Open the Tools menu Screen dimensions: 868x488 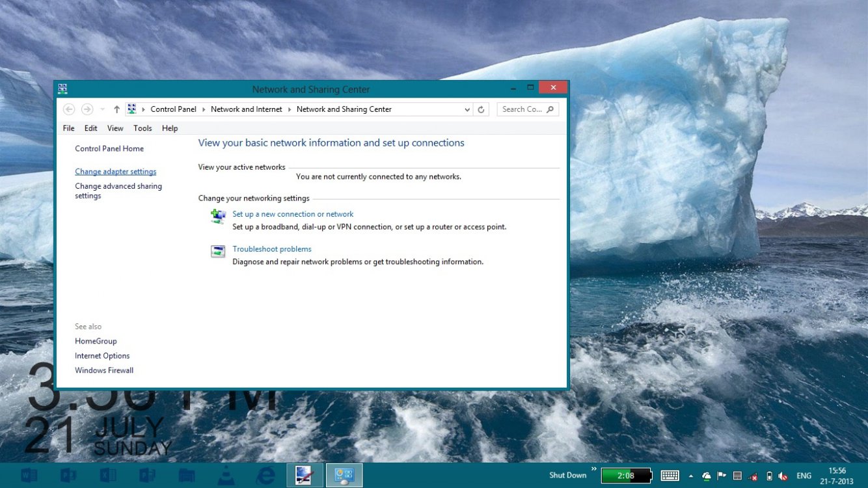click(142, 128)
